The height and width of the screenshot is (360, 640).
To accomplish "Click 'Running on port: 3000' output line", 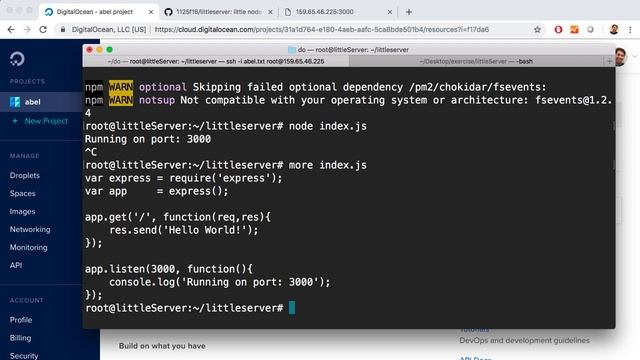I will [x=148, y=139].
